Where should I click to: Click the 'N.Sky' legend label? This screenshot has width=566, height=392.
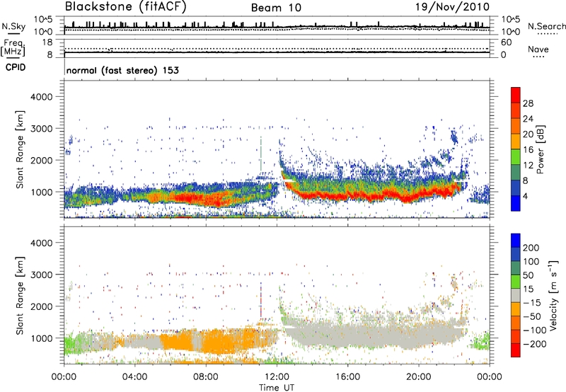point(13,26)
